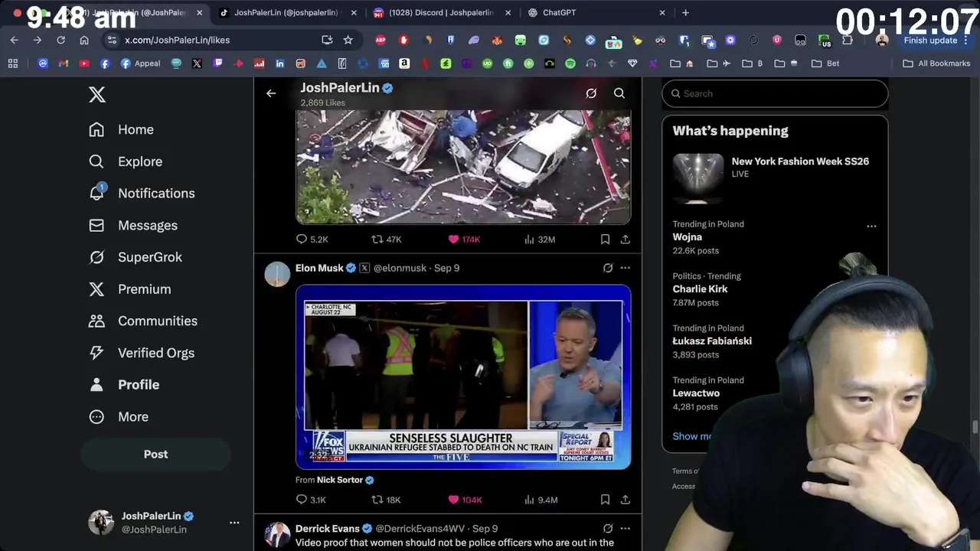The width and height of the screenshot is (980, 551).
Task: Share Elon Musk's post
Action: 626,500
